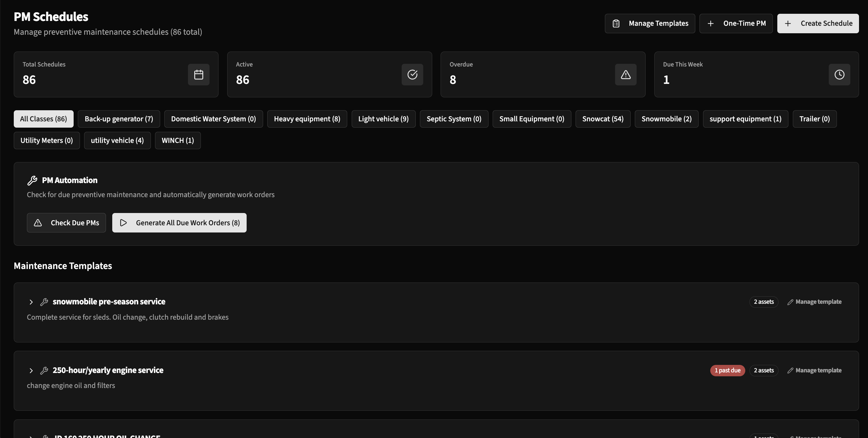Expand the snowmobile pre-season service template

pyautogui.click(x=31, y=302)
